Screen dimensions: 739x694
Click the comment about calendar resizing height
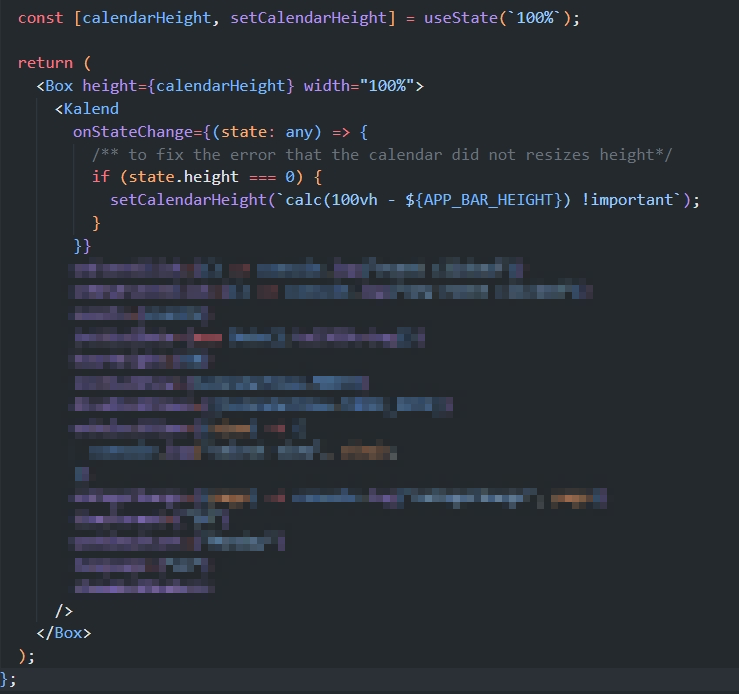[382, 155]
